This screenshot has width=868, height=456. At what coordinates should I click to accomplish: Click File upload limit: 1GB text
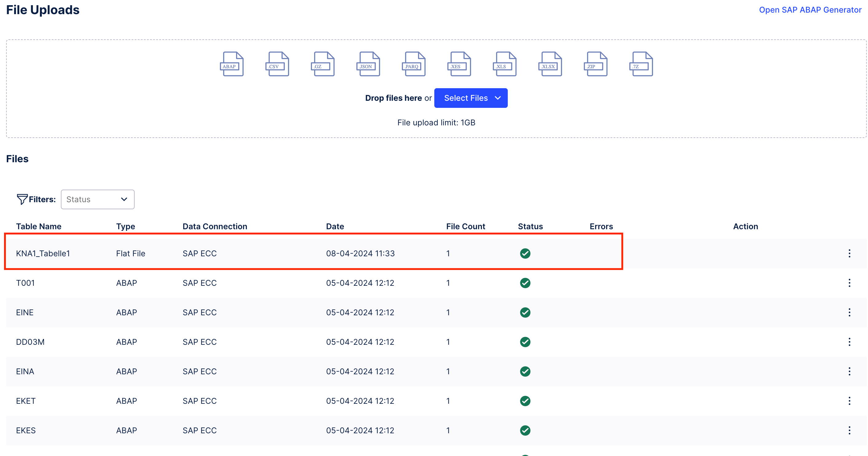click(436, 123)
